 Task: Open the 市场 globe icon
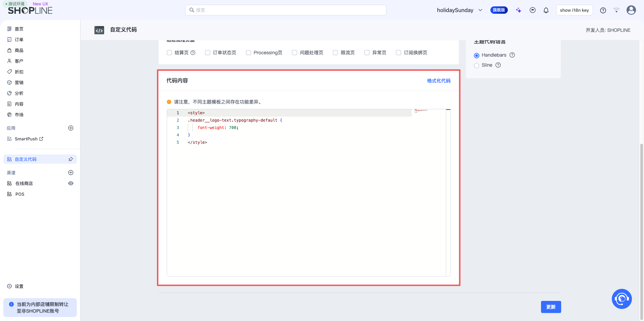tap(9, 115)
